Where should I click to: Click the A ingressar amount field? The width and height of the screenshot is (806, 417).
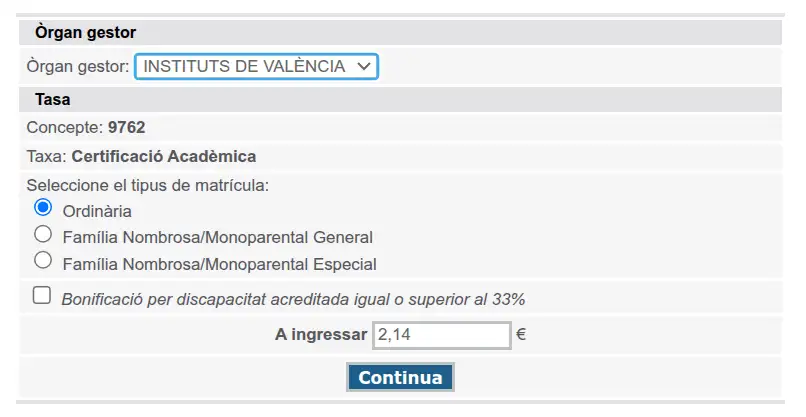pyautogui.click(x=441, y=335)
